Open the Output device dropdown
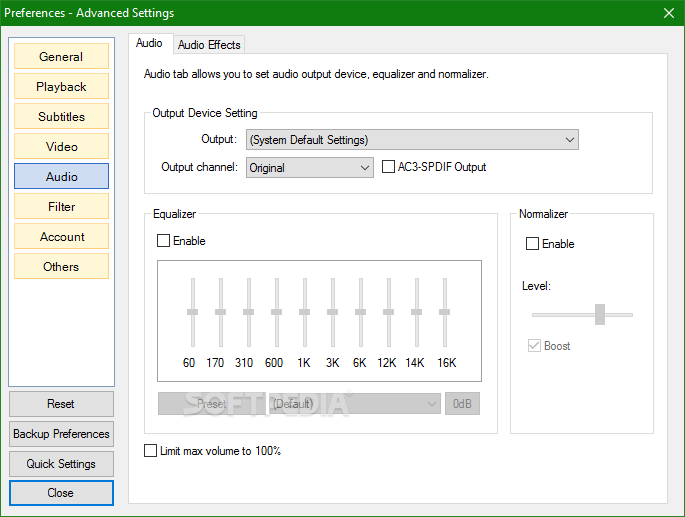 [412, 140]
